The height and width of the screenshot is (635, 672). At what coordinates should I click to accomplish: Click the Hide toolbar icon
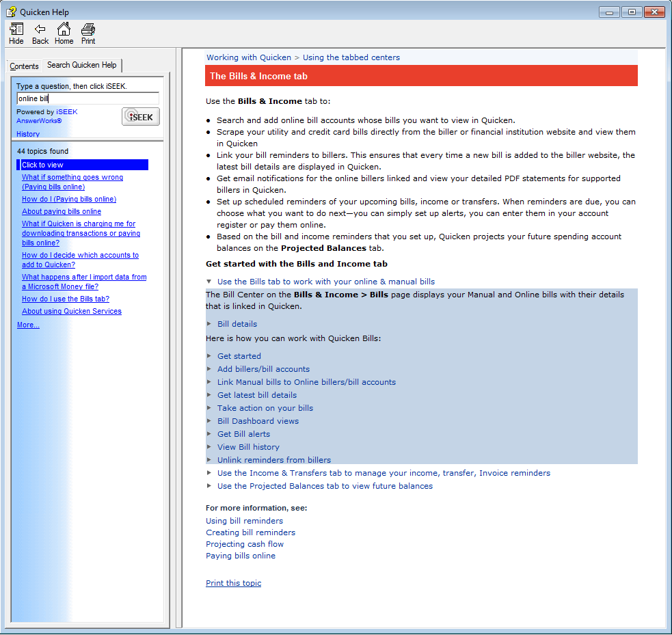click(x=16, y=33)
